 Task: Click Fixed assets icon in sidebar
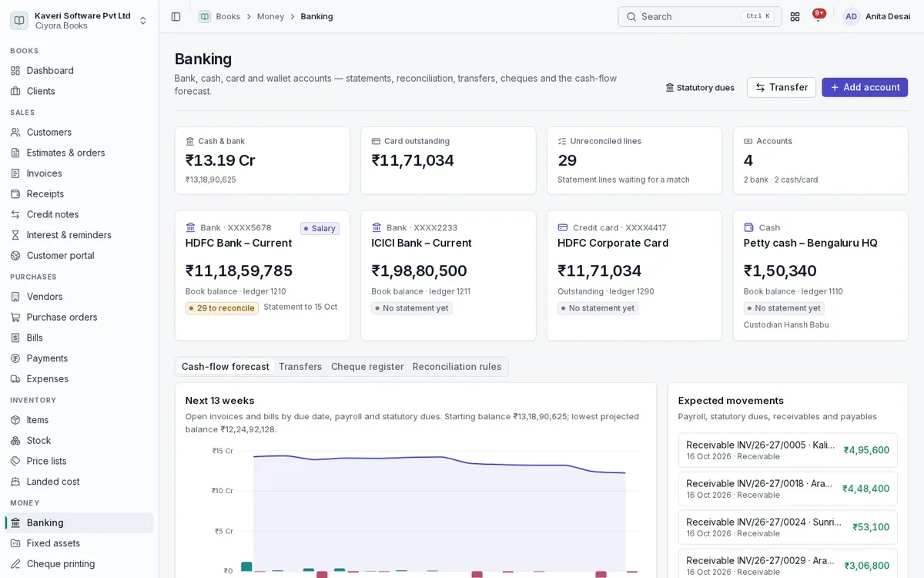click(x=15, y=543)
